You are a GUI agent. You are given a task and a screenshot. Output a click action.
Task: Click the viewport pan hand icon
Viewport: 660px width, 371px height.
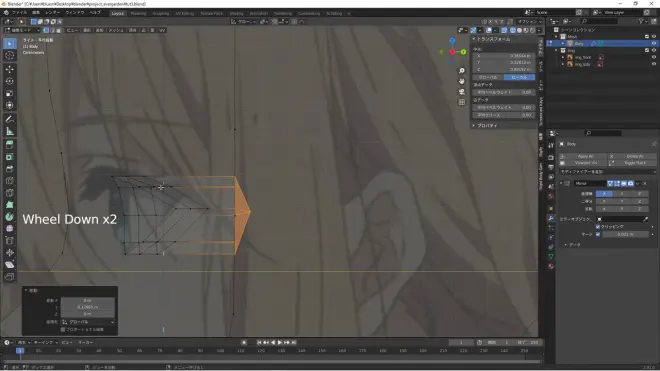coord(462,81)
